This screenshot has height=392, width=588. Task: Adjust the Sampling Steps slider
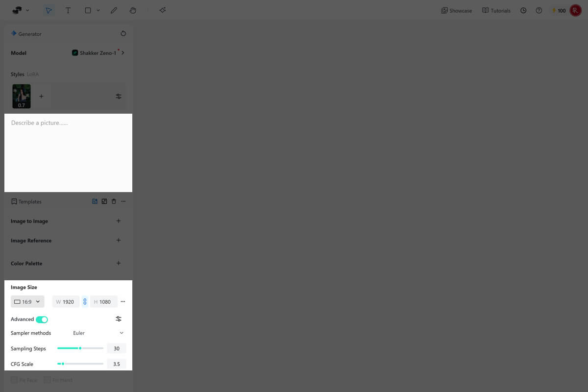pyautogui.click(x=80, y=348)
